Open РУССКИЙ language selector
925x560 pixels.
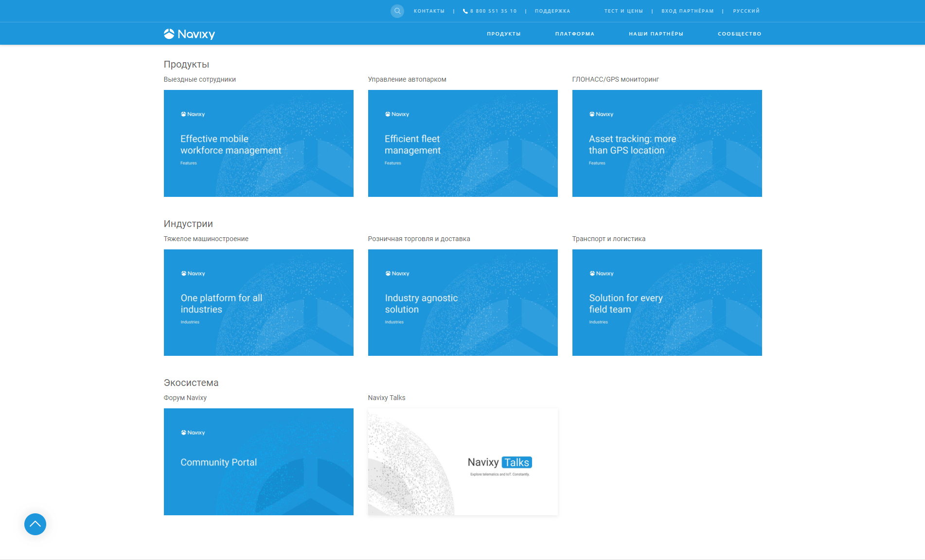pos(747,11)
